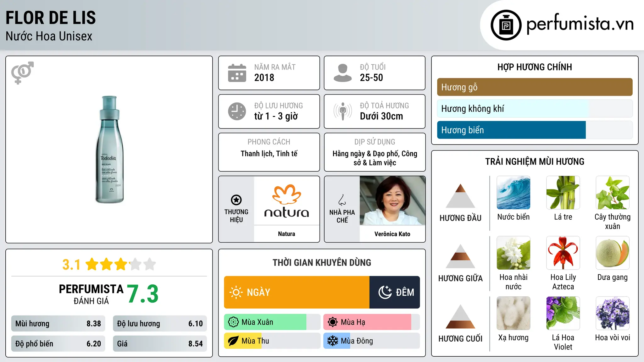Click the sillage icon beside Độ toả hương
644x362 pixels.
click(x=343, y=111)
